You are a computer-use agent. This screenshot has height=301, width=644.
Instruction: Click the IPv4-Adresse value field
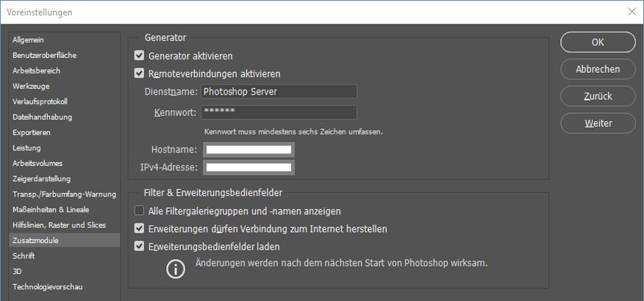click(249, 167)
